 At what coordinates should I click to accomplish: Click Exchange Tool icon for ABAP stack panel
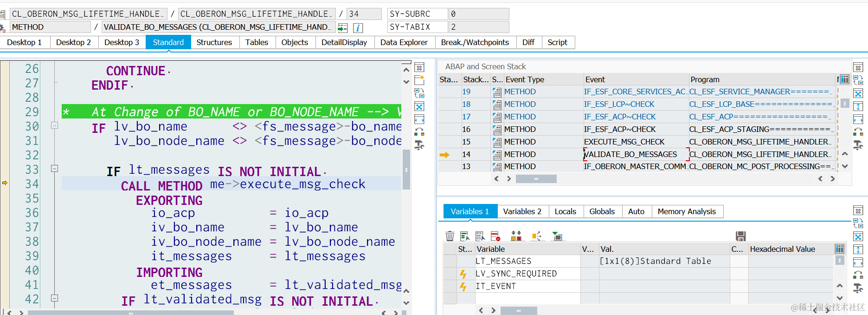click(x=858, y=80)
